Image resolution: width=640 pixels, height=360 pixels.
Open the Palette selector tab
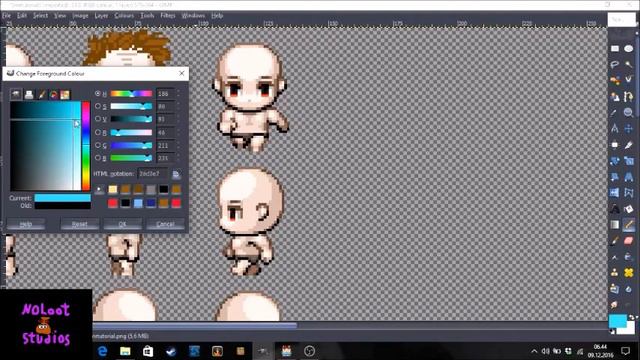pyautogui.click(x=65, y=95)
